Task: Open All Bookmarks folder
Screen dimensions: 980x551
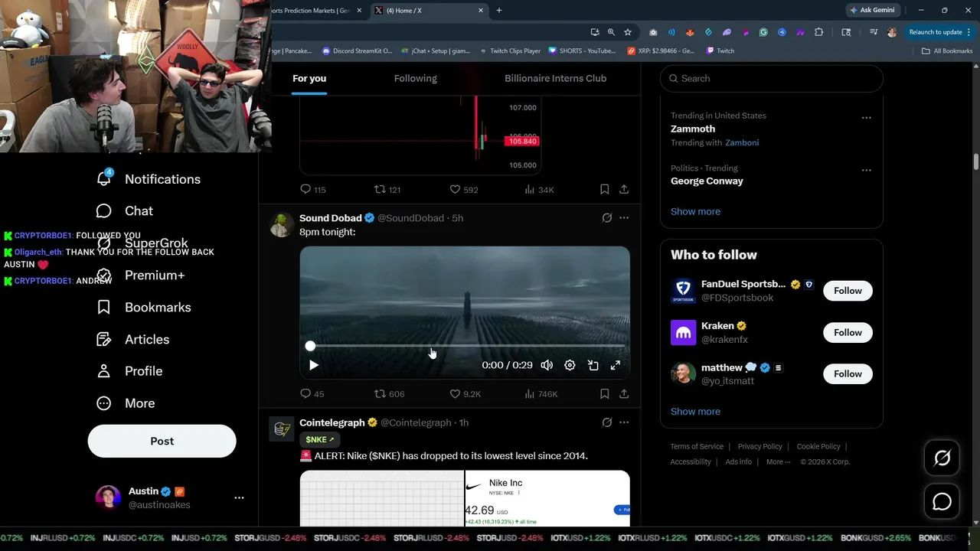Action: pyautogui.click(x=947, y=51)
